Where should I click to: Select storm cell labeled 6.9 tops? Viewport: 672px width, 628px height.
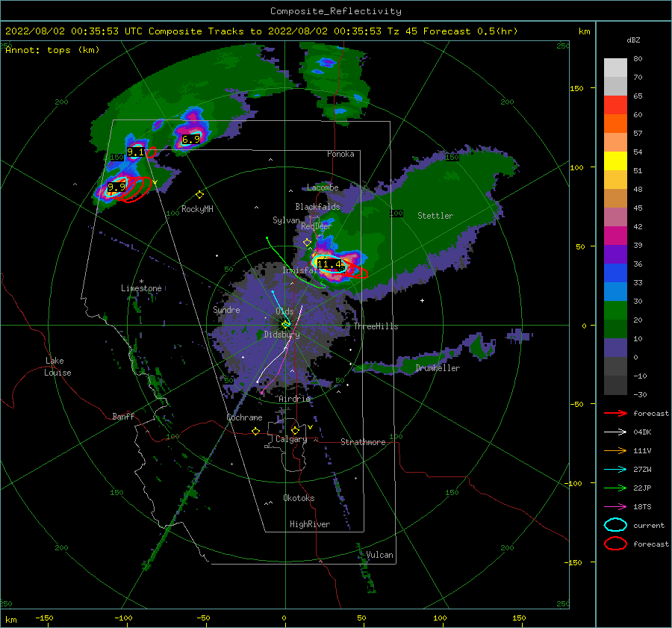191,140
